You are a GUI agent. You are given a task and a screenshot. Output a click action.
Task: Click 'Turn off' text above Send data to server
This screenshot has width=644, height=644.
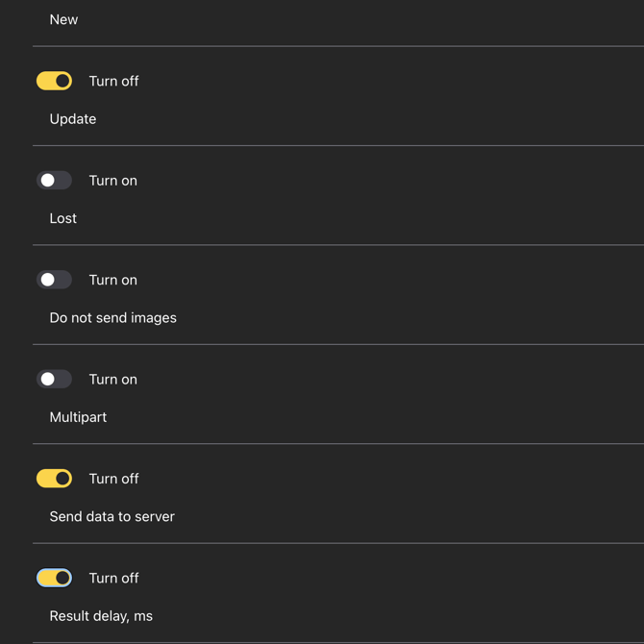coord(113,478)
